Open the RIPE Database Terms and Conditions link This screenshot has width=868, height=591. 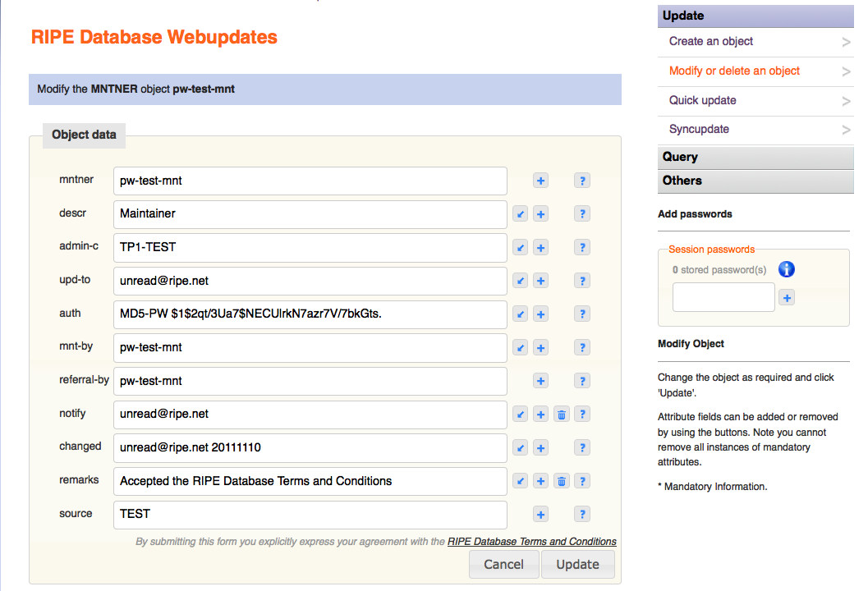pyautogui.click(x=532, y=542)
